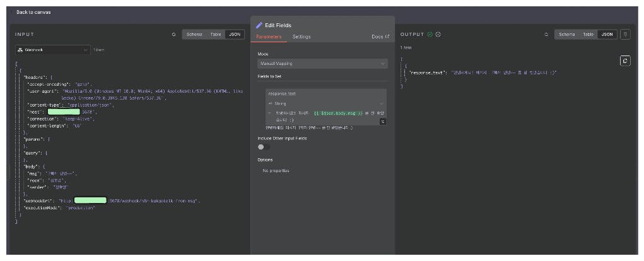Open the expression editor expand icon

coord(382,122)
